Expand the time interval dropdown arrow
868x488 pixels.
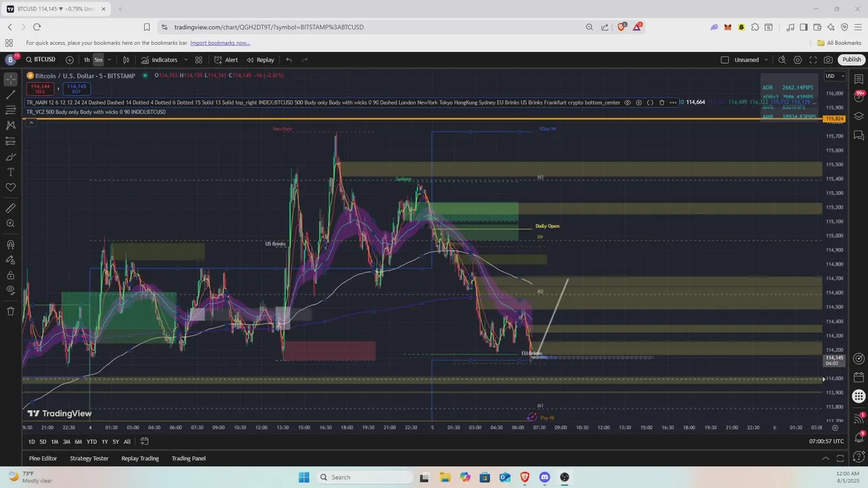109,60
